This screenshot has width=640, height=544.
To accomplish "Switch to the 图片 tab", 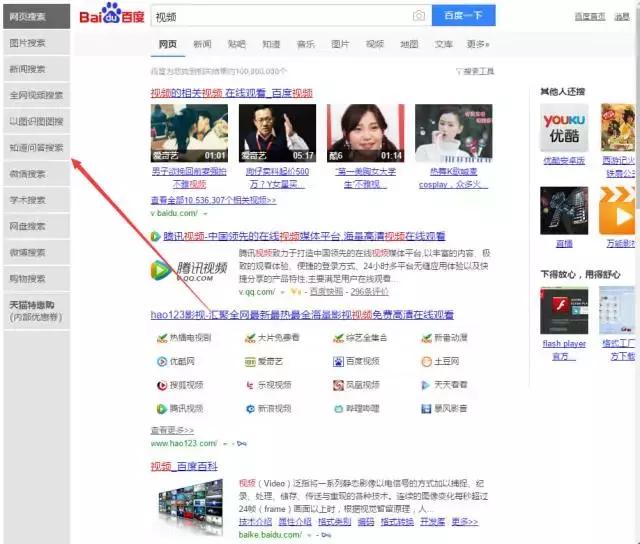I will point(340,44).
